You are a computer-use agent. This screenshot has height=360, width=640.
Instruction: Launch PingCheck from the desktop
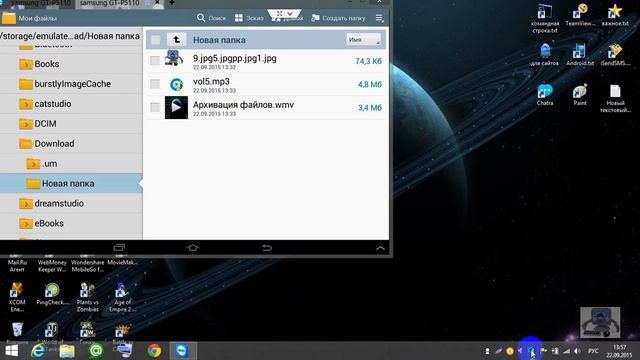pos(52,294)
